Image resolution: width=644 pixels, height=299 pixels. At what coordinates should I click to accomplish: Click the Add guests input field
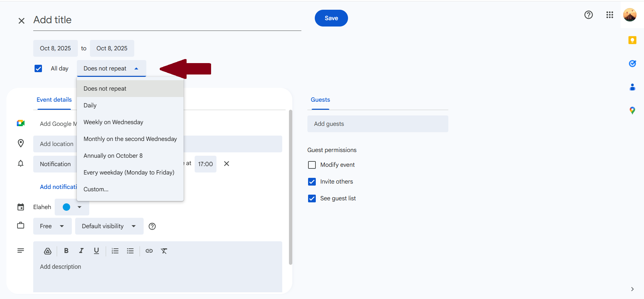coord(378,124)
